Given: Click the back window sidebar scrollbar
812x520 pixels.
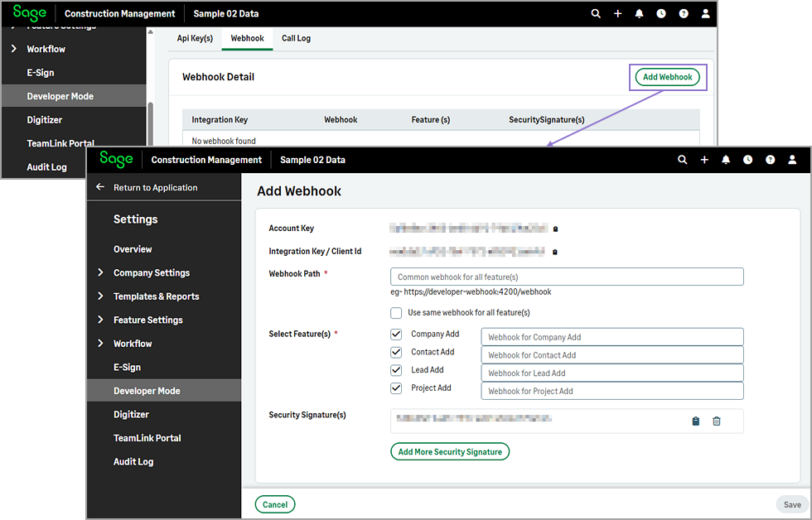Looking at the screenshot, I should point(151,124).
